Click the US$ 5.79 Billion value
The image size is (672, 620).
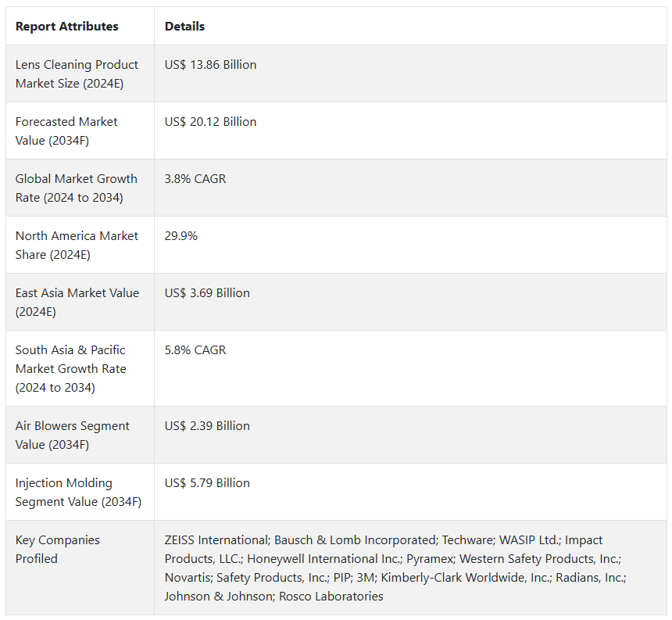(207, 483)
